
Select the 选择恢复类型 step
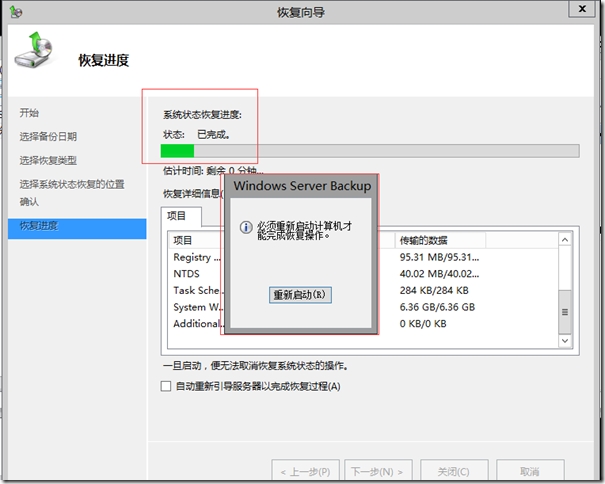click(48, 160)
